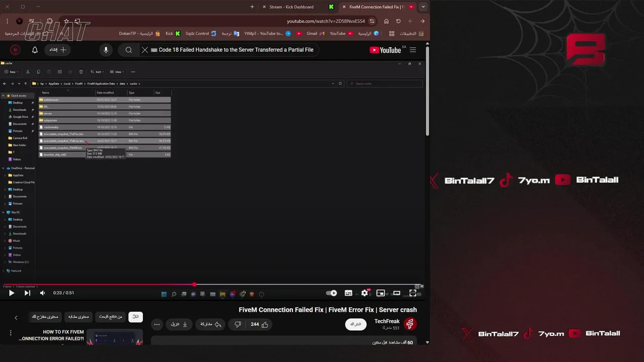Switch to miniplayer mode
Screen dimensions: 644x362
tap(381, 293)
